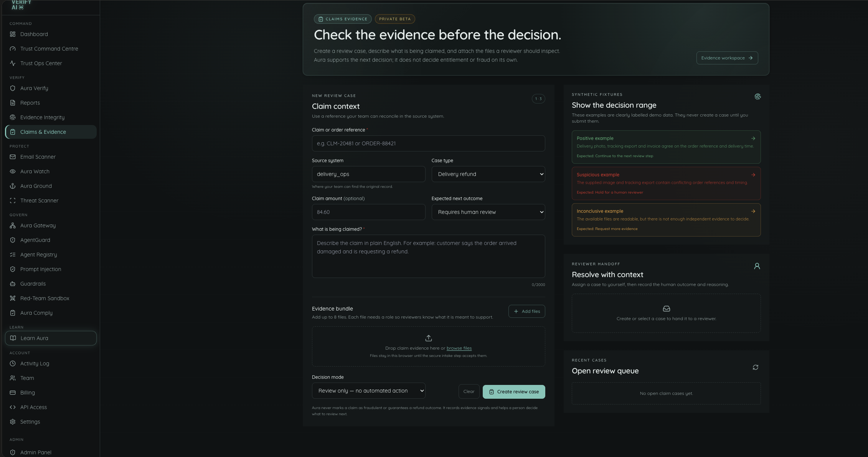
Task: Click the Team people icon
Action: point(13,378)
